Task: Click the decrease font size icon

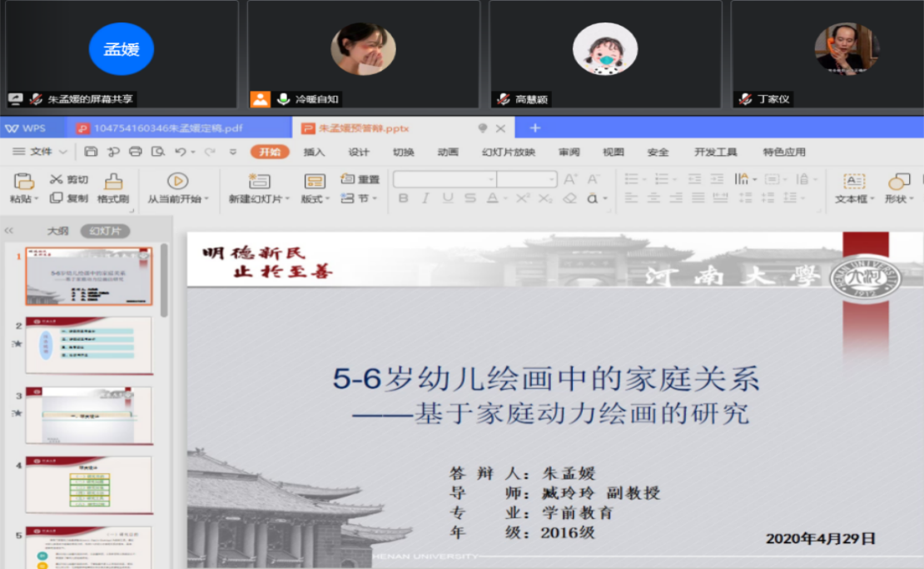Action: point(594,178)
